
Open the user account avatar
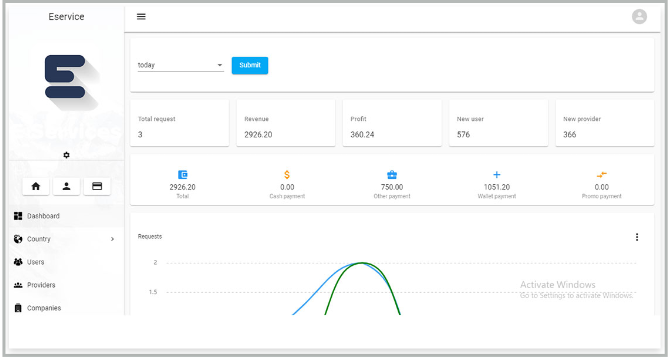pyautogui.click(x=639, y=17)
